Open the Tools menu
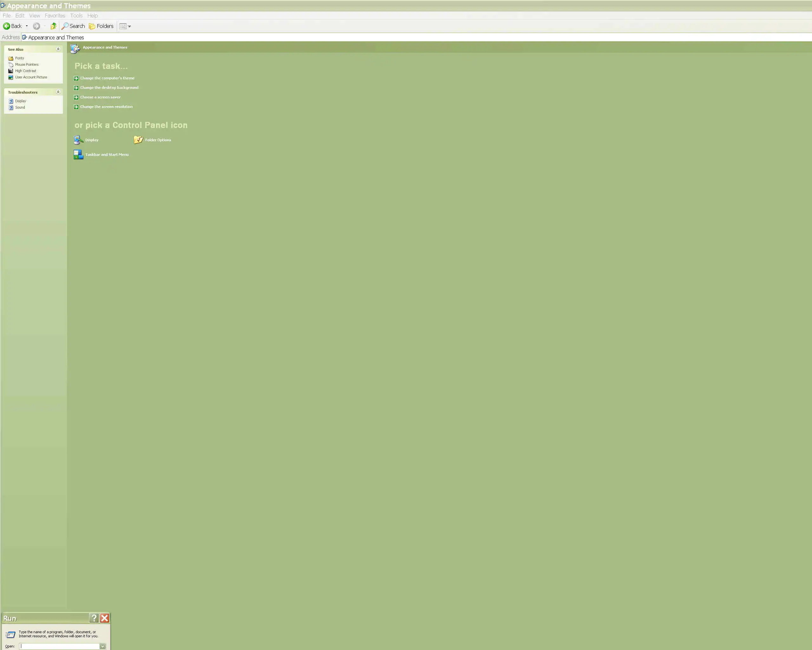Image resolution: width=812 pixels, height=650 pixels. (x=76, y=16)
